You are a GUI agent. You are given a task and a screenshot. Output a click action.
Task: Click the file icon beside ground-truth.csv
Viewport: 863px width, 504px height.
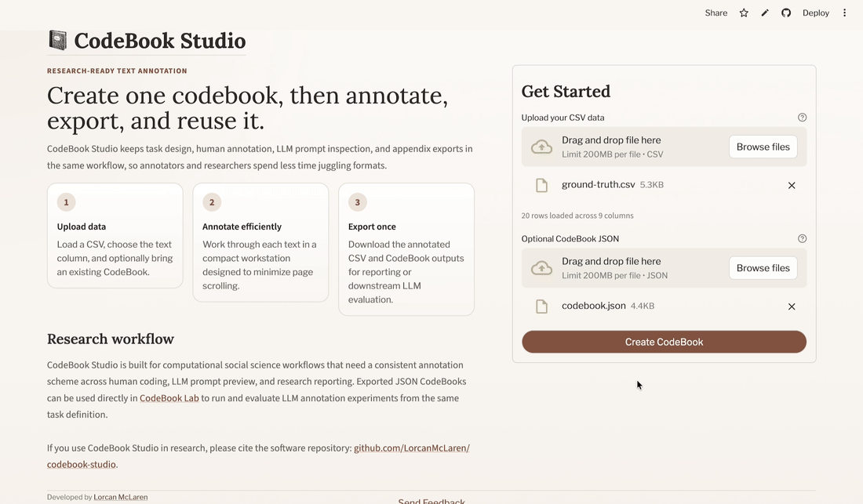pos(541,185)
